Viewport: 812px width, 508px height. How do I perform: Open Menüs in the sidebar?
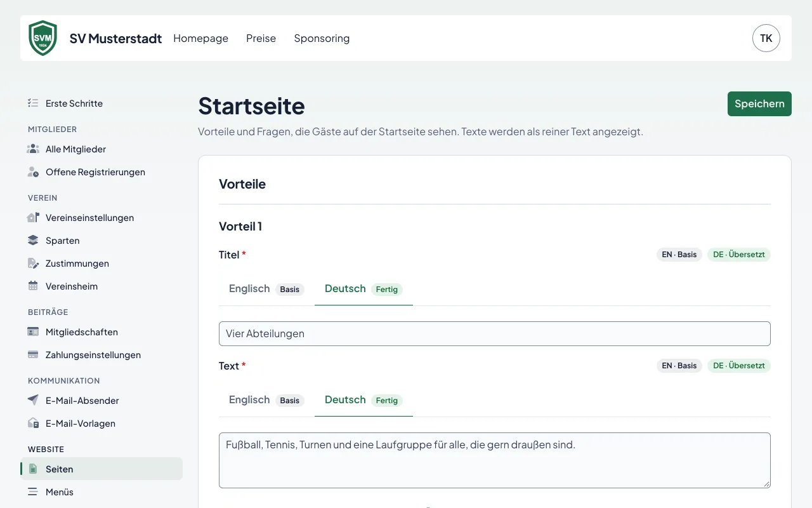click(x=101, y=491)
